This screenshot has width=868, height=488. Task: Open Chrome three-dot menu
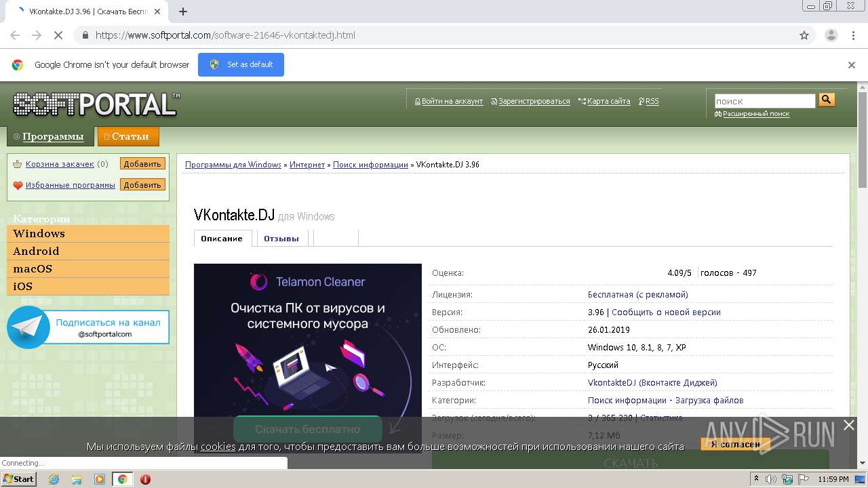click(x=853, y=35)
